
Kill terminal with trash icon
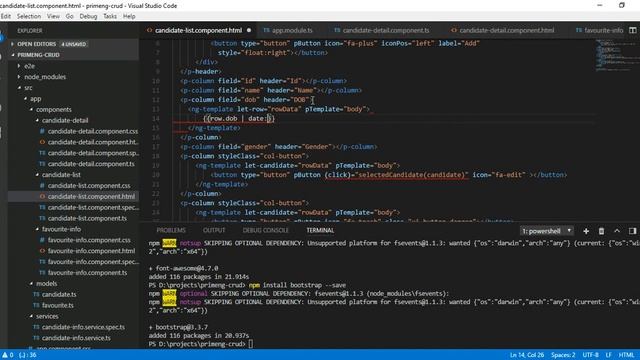point(601,231)
